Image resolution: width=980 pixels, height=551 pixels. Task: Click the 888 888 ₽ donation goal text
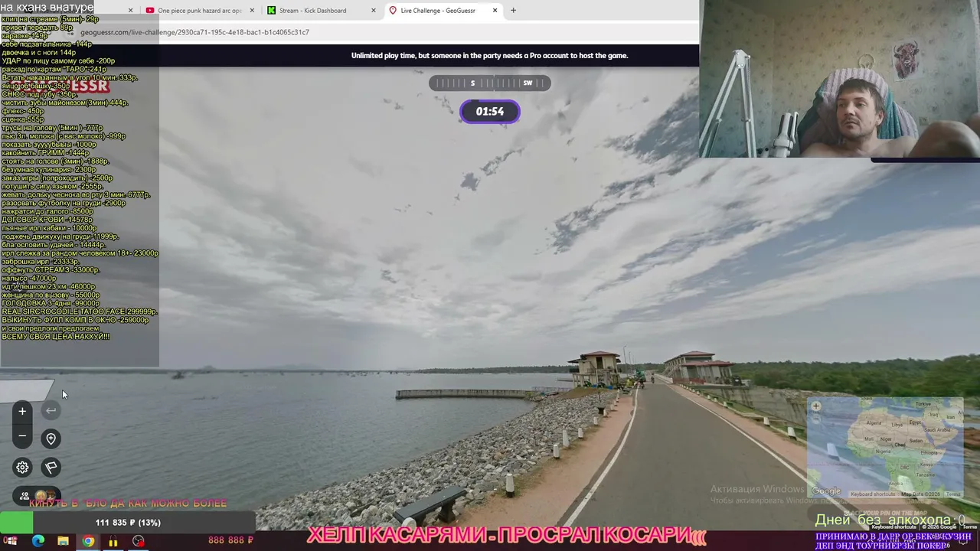coord(230,540)
